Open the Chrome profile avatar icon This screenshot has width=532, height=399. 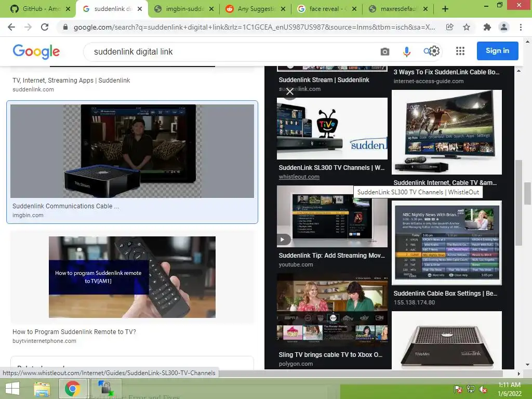coord(504,27)
